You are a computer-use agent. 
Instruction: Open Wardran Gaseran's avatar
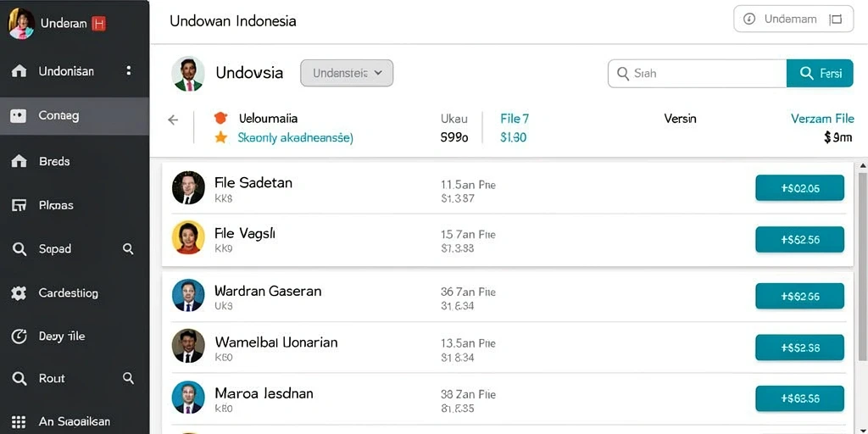pos(188,295)
